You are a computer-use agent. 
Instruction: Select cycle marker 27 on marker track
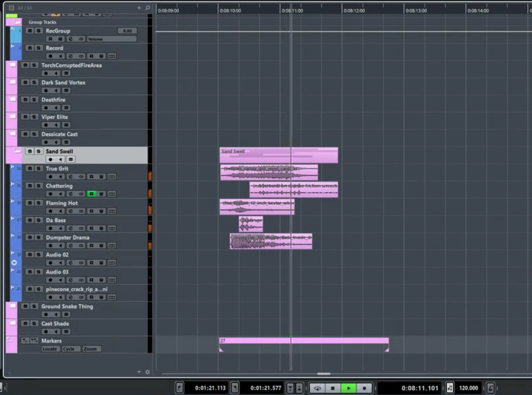(304, 341)
